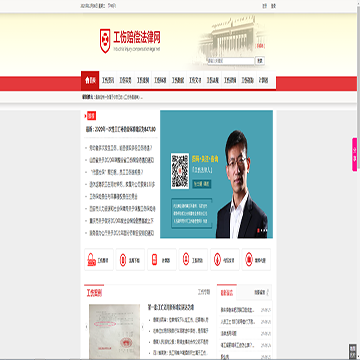Open the last news item in the headline list
The image size is (360, 360).
point(122,233)
